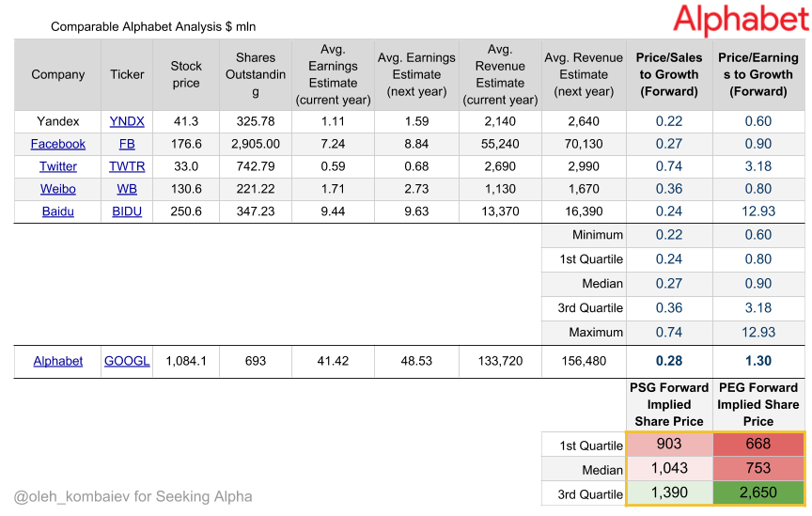
Task: Open the Weibo company link
Action: 58,189
